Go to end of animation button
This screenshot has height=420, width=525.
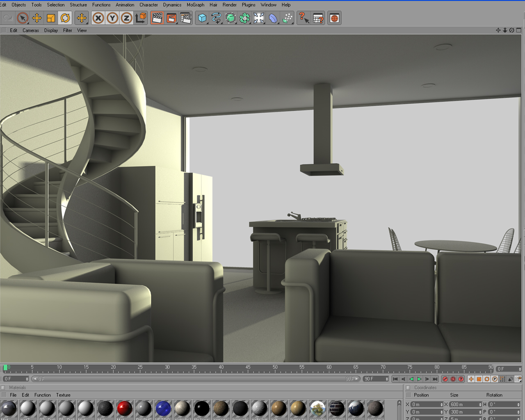pos(435,379)
